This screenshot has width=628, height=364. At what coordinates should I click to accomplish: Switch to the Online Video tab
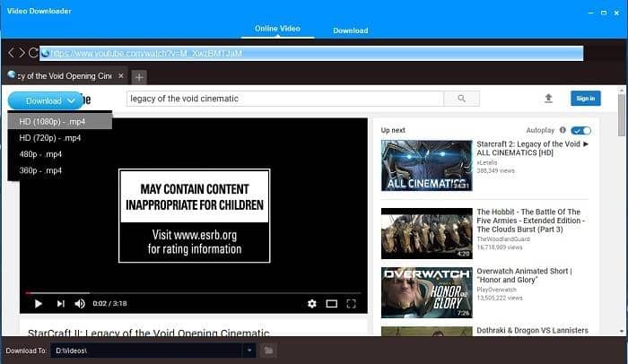(277, 29)
